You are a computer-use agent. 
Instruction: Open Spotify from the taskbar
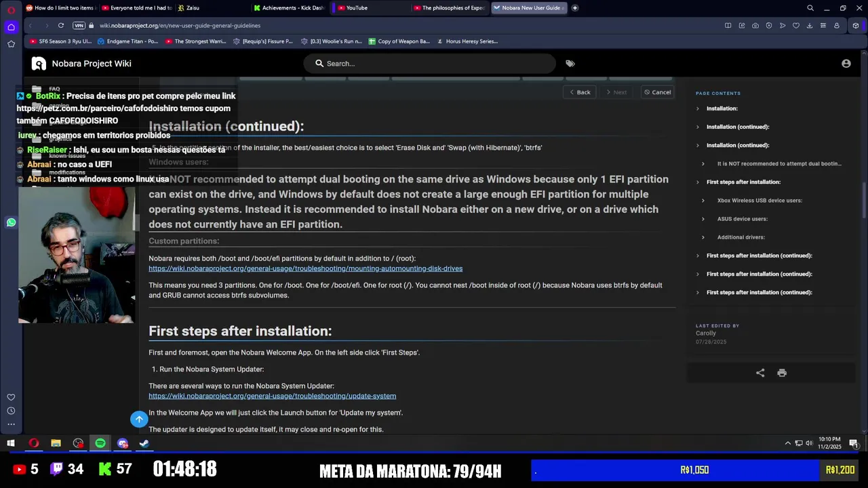(x=100, y=443)
